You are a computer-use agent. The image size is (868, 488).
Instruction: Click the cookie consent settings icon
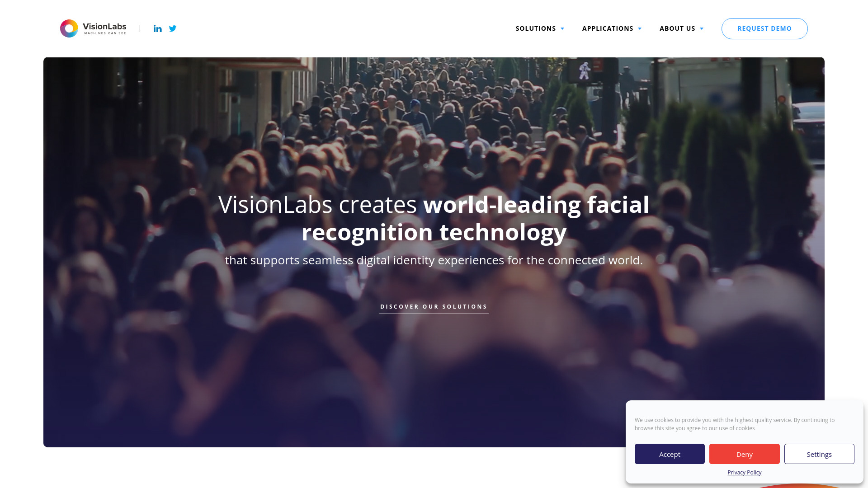pos(819,454)
